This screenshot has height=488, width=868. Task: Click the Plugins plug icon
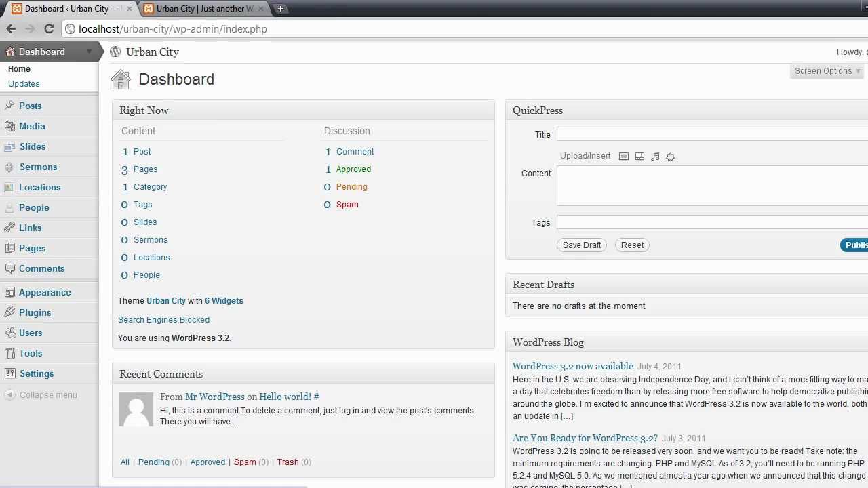point(9,312)
